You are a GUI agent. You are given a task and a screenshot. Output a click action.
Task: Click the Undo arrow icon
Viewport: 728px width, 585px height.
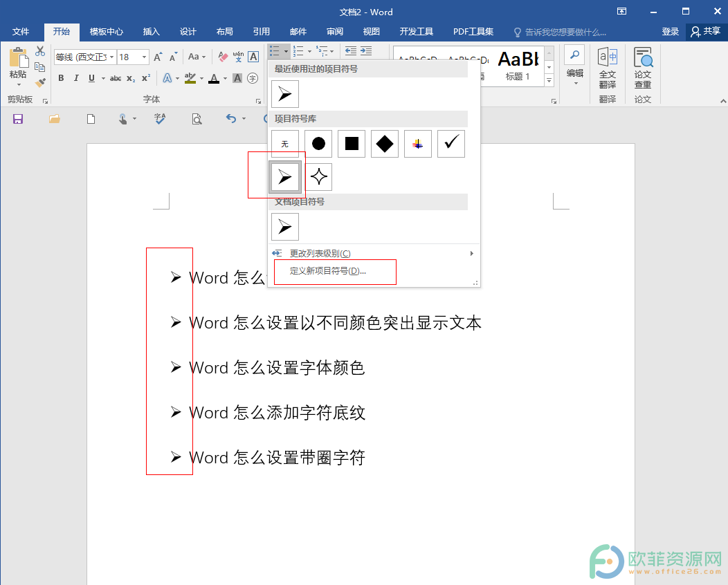coord(230,119)
